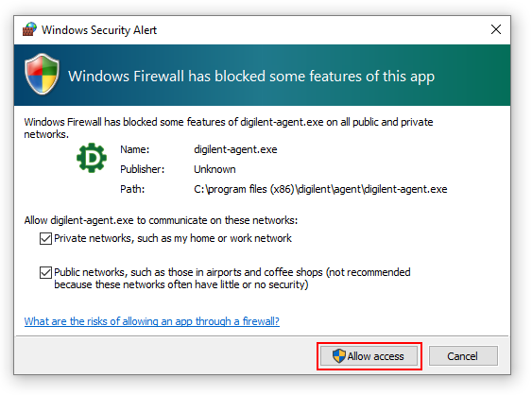The height and width of the screenshot is (395, 532).
Task: Click the green Digilent gear icon
Action: point(92,158)
